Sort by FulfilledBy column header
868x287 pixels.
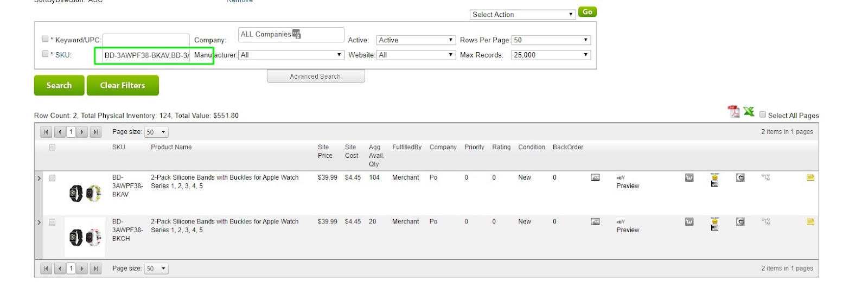coord(407,147)
